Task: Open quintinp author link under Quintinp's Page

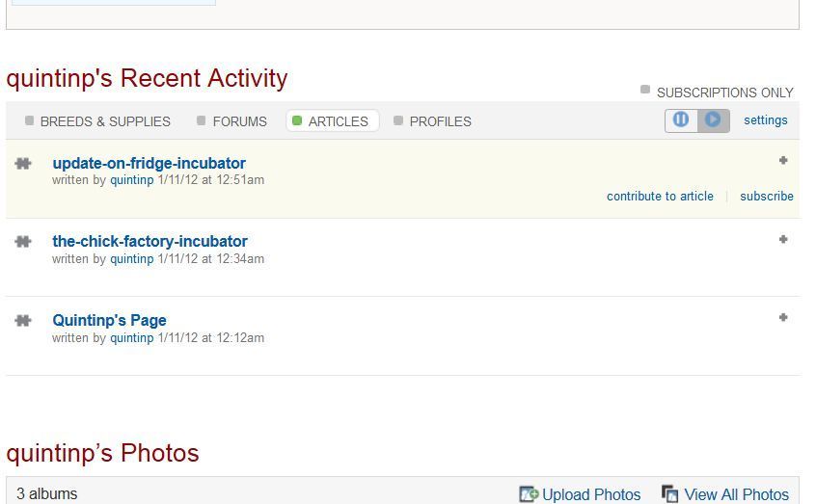Action: [x=131, y=338]
